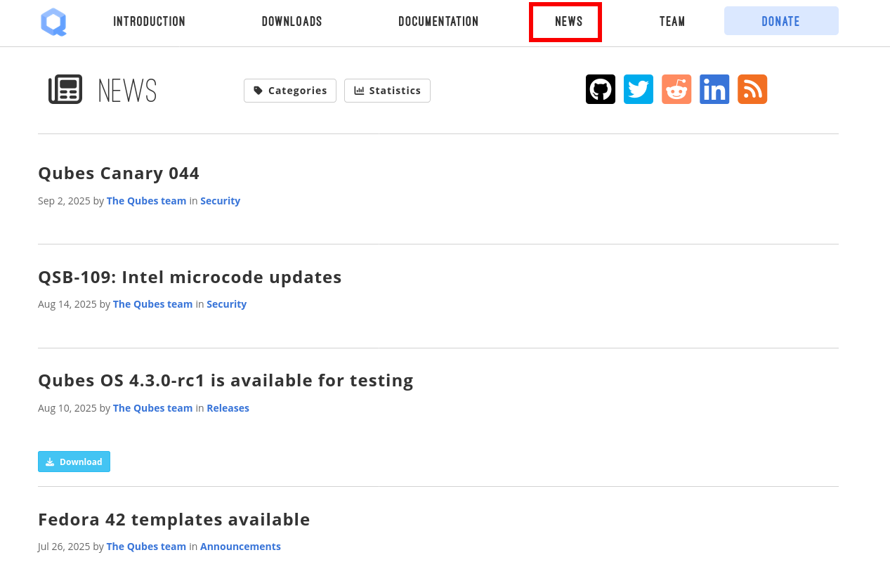Click the newspaper icon next to NEWS heading
The height and width of the screenshot is (588, 890).
(x=65, y=89)
